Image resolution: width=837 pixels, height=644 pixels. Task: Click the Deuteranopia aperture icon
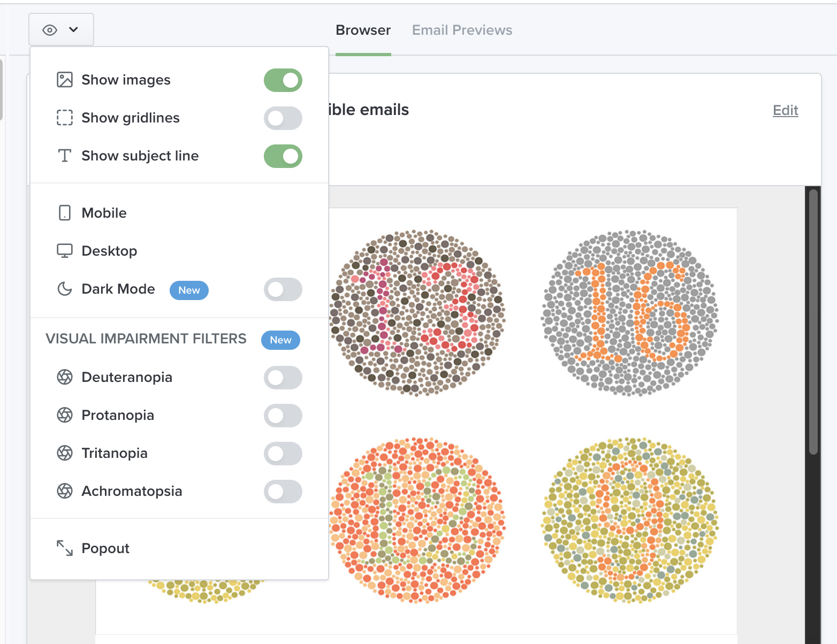[65, 377]
